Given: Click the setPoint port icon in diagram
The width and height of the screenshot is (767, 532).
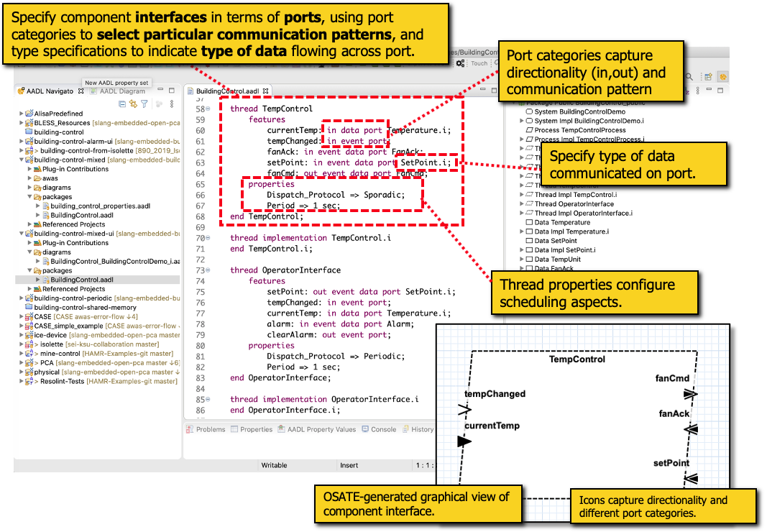Looking at the screenshot, I should (690, 478).
